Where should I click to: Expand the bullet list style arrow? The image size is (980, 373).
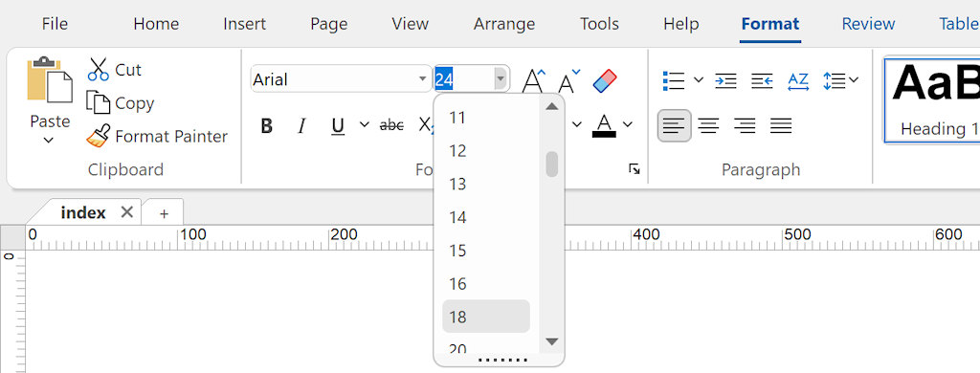[699, 80]
